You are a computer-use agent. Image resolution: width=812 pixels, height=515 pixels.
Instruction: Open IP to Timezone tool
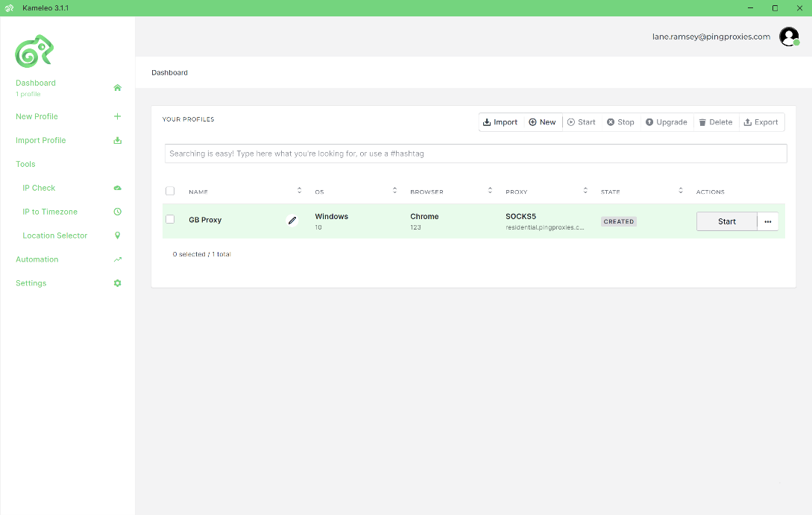tap(50, 212)
